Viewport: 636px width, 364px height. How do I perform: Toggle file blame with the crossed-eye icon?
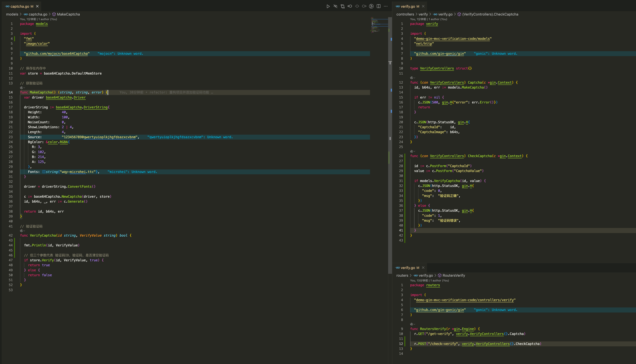[335, 6]
